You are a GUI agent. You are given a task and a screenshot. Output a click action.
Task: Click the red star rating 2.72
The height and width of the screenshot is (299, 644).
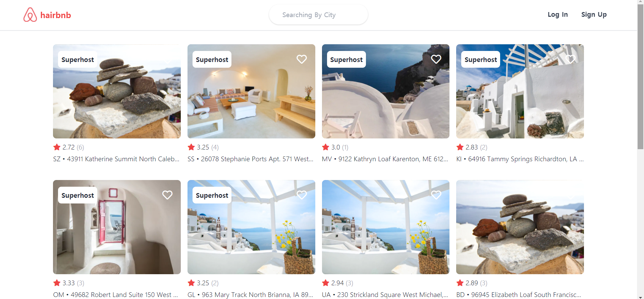point(57,147)
